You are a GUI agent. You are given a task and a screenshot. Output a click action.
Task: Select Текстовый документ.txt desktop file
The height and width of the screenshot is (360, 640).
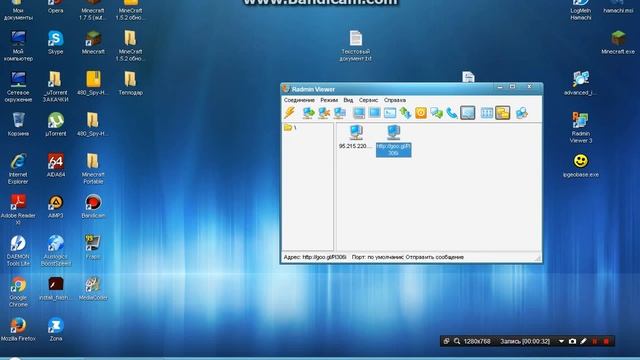coord(356,46)
